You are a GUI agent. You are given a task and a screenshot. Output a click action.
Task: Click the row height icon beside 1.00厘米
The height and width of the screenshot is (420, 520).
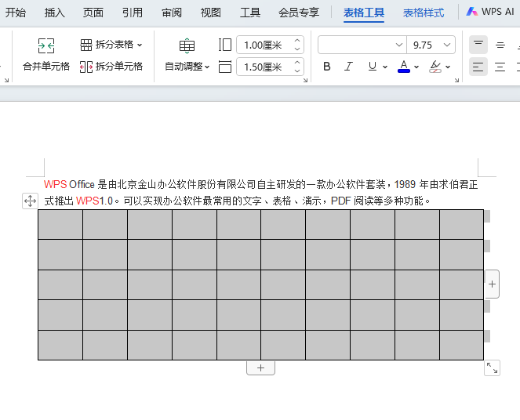pyautogui.click(x=225, y=45)
